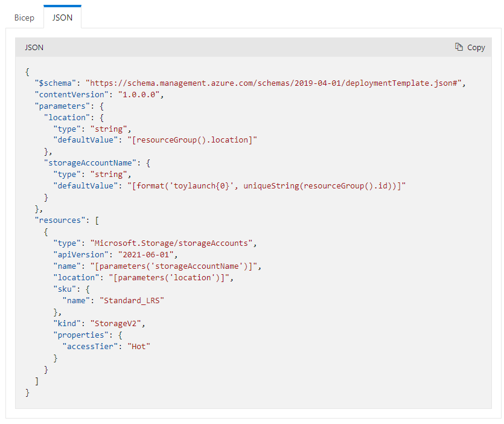Click the JSON language label in code header
The width and height of the screenshot is (504, 424).
click(x=34, y=47)
